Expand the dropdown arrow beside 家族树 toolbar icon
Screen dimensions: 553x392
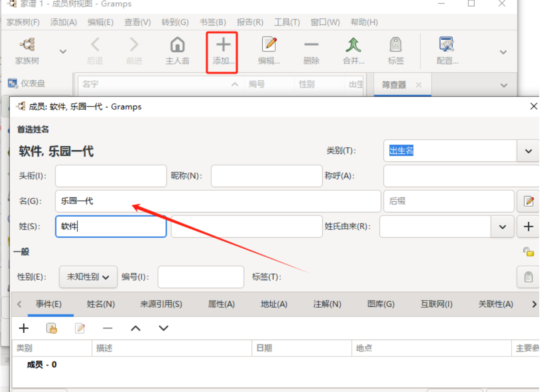click(63, 51)
